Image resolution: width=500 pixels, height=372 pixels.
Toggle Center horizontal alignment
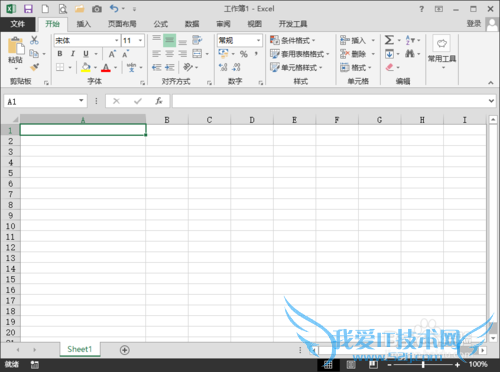170,54
